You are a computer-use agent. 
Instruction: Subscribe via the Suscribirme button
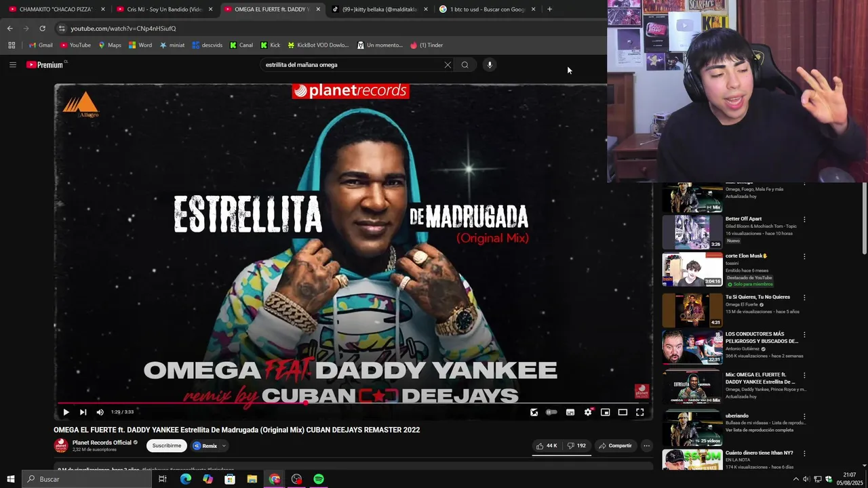pos(167,446)
